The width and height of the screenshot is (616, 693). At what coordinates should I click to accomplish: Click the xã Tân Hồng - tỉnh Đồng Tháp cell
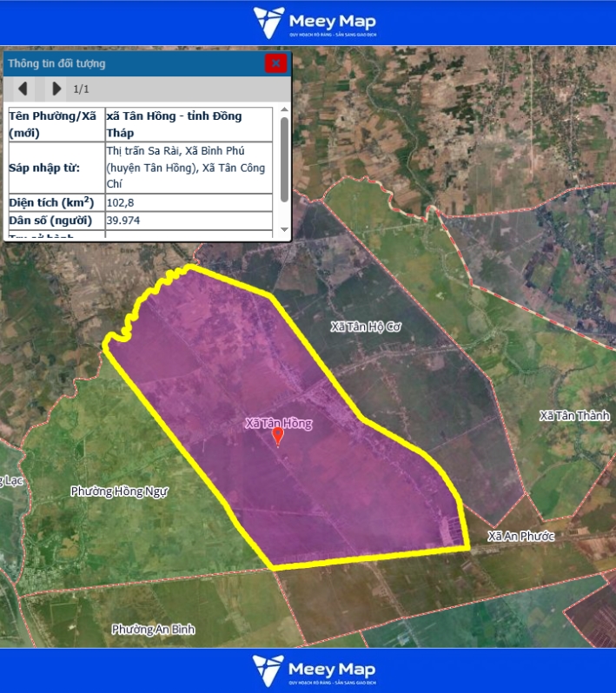click(188, 124)
